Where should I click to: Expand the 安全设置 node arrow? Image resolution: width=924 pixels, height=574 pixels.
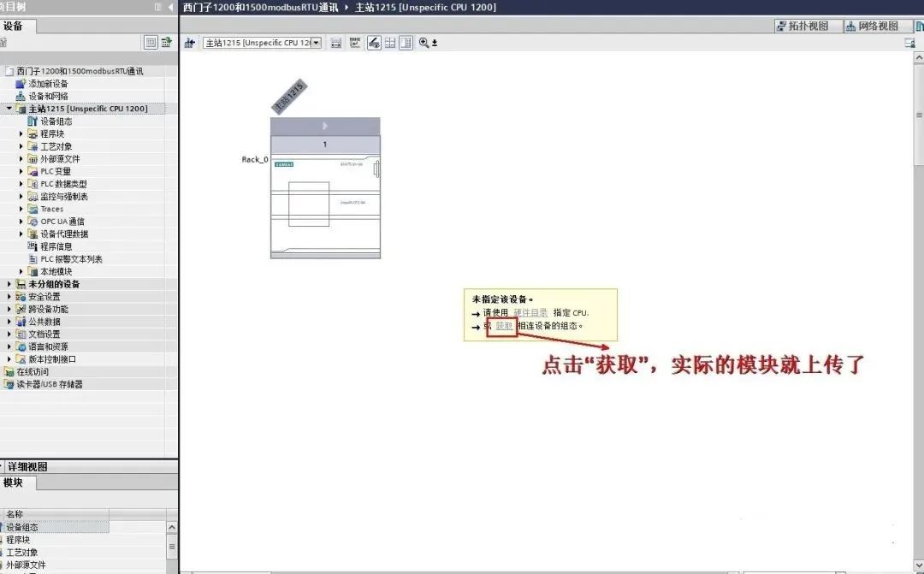[x=9, y=297]
